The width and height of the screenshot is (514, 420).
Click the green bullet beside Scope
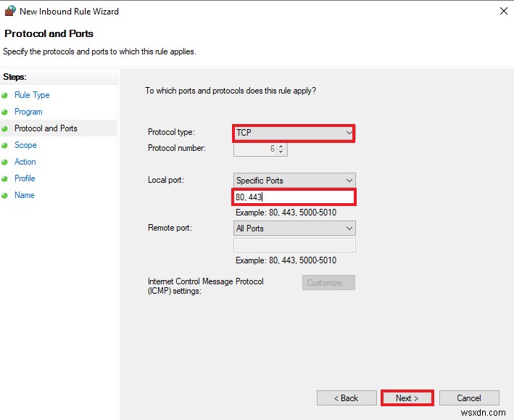4,145
